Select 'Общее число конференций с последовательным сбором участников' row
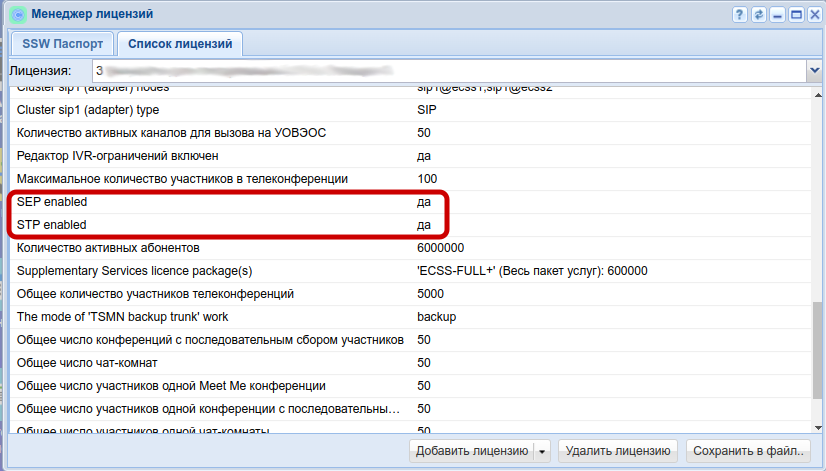The height and width of the screenshot is (471, 826). coord(410,340)
